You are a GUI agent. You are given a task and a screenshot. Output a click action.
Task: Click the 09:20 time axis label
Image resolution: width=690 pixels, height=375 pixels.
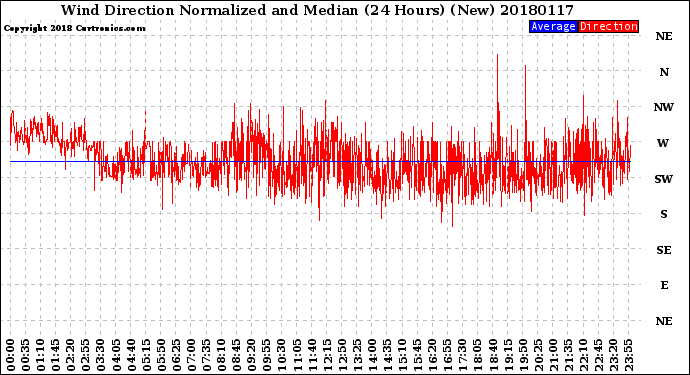(252, 355)
